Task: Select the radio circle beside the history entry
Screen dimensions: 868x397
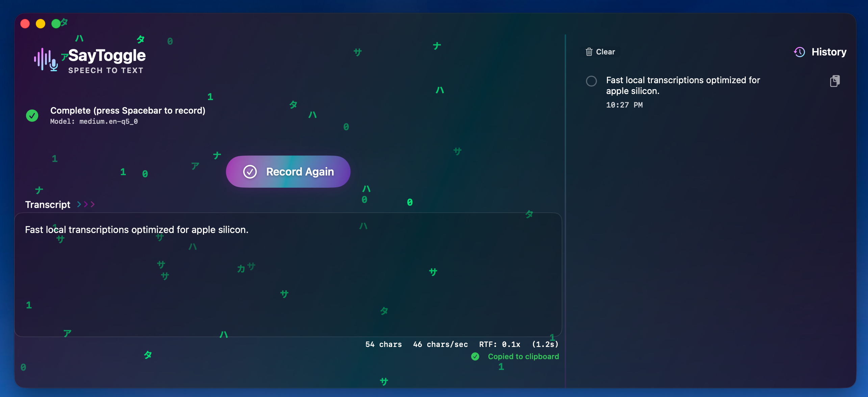Action: [591, 81]
